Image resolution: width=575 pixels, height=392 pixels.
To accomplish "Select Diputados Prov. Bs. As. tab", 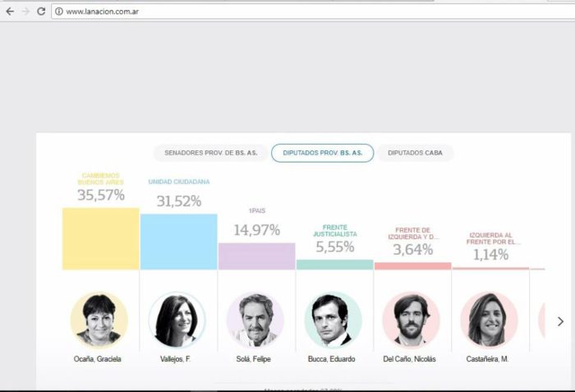I will click(322, 153).
